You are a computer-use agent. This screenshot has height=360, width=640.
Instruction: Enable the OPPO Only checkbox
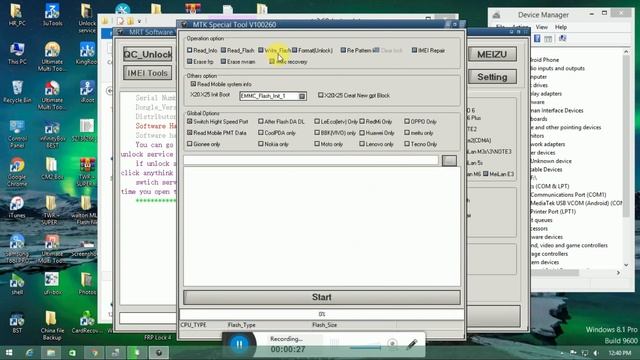tap(407, 122)
